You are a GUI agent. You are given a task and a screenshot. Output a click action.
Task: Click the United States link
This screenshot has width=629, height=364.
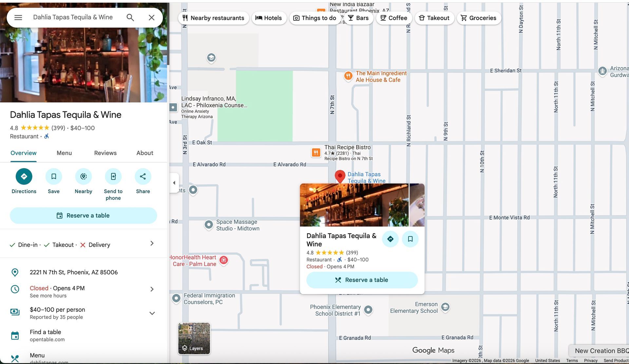coord(547,360)
